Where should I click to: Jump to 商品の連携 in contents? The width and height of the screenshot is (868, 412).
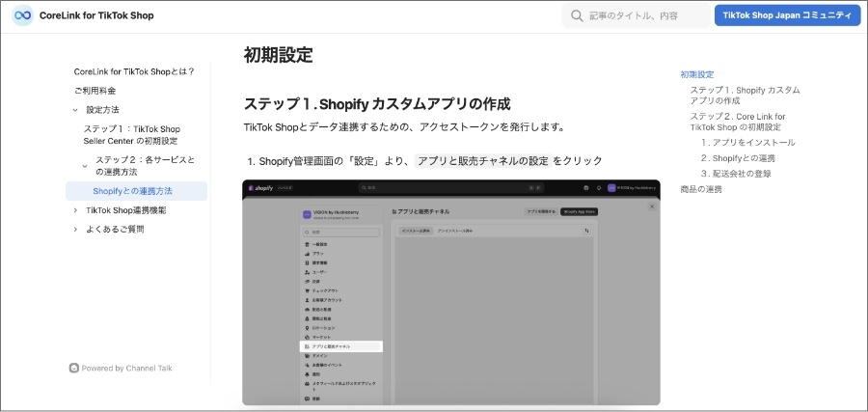[x=701, y=189]
